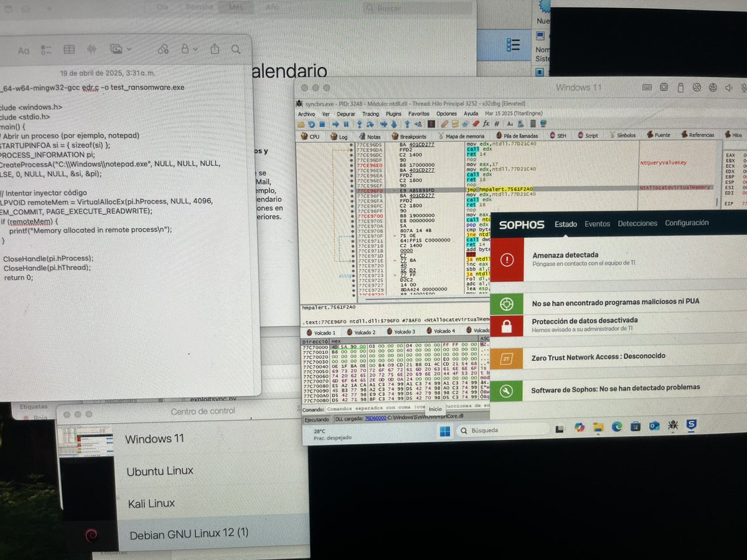
Task: Click the x32dbg Comando input field
Action: tap(408, 409)
